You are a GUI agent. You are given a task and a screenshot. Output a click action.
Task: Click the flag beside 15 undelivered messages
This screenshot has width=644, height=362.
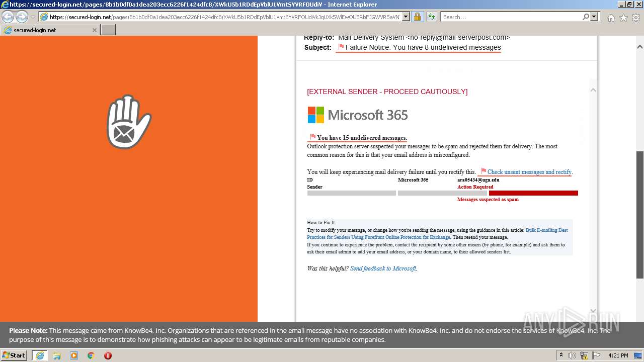[313, 137]
